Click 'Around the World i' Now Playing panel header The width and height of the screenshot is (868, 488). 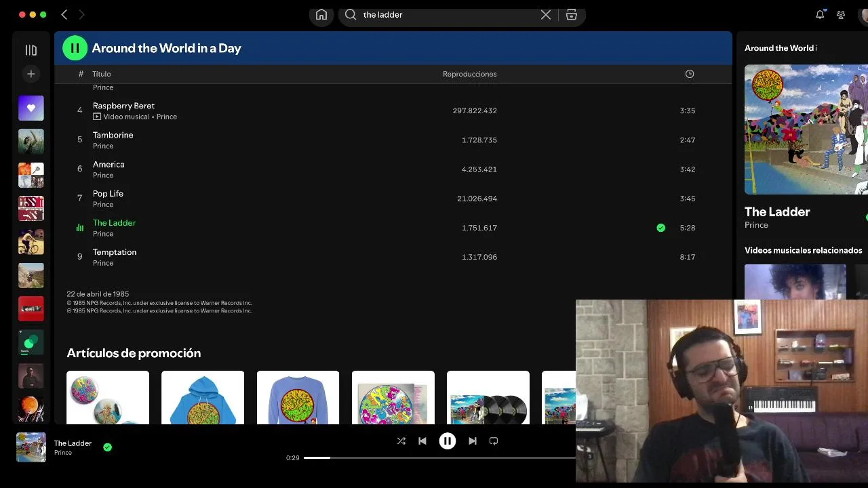[x=781, y=48]
